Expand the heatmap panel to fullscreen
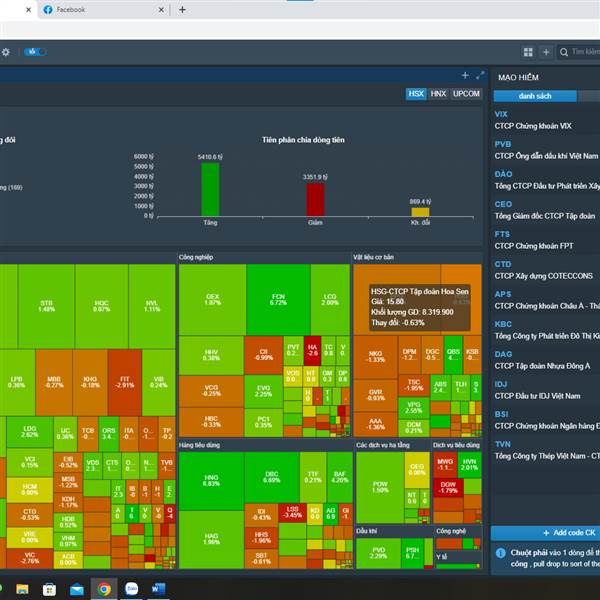Image resolution: width=600 pixels, height=600 pixels. tap(480, 75)
